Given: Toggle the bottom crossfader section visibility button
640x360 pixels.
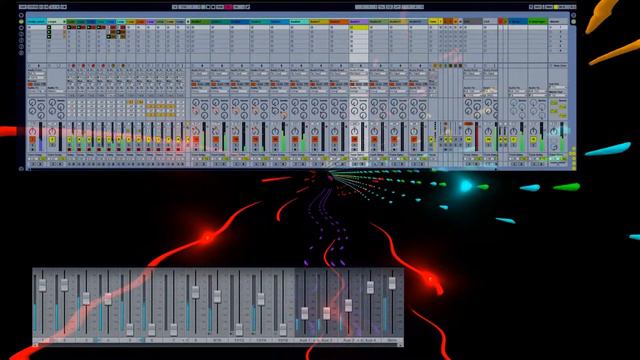Looking at the screenshot, I should tap(574, 167).
